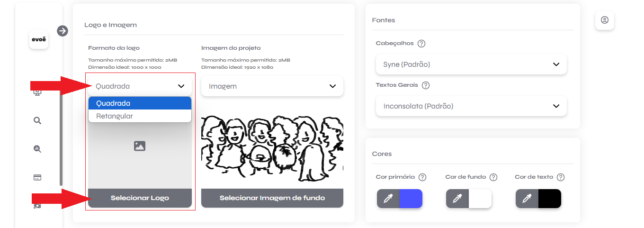Expand sidebar with the arrow icon
Image resolution: width=644 pixels, height=228 pixels.
point(63,31)
